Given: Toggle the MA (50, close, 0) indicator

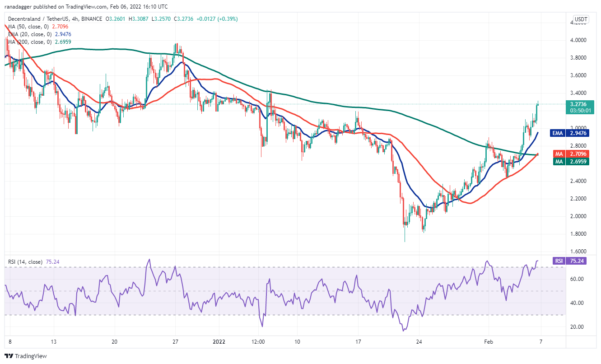Looking at the screenshot, I should point(28,26).
